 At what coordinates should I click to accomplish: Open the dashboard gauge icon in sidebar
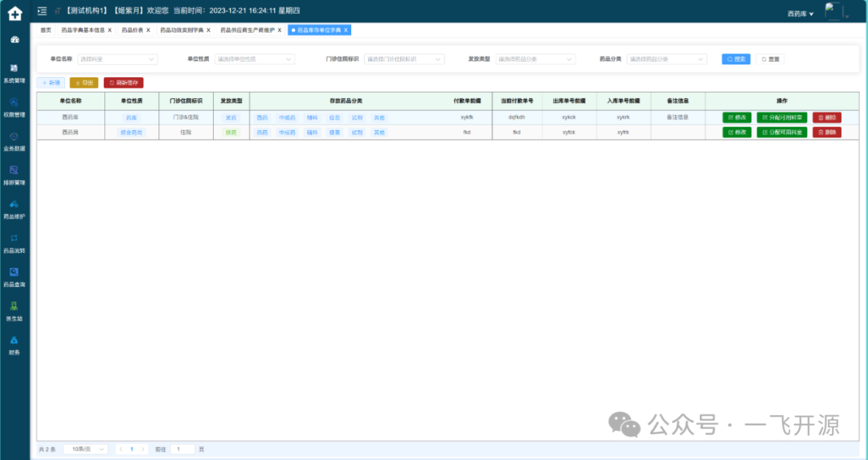click(x=14, y=39)
